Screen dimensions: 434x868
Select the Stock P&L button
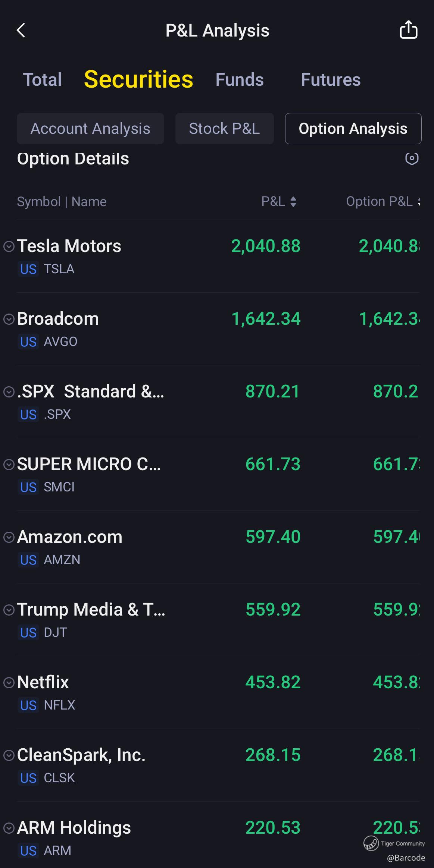(x=224, y=129)
